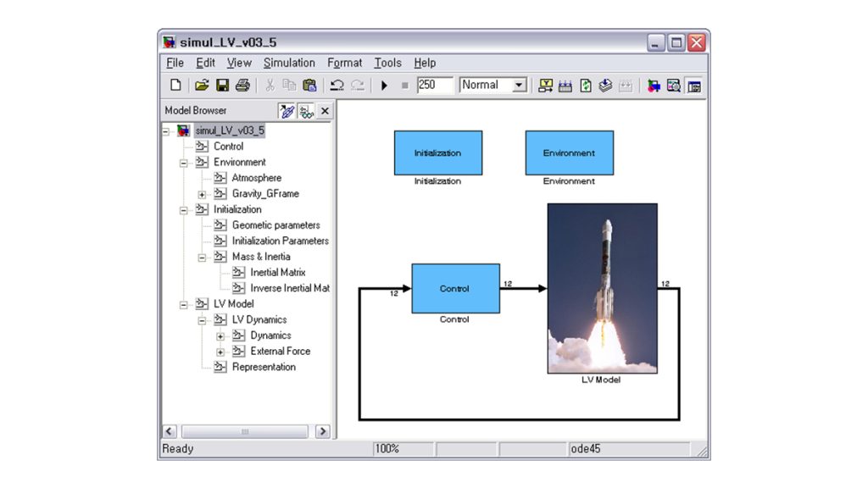Click the Gravity_GFrame subsystem icon in tree

tap(220, 194)
